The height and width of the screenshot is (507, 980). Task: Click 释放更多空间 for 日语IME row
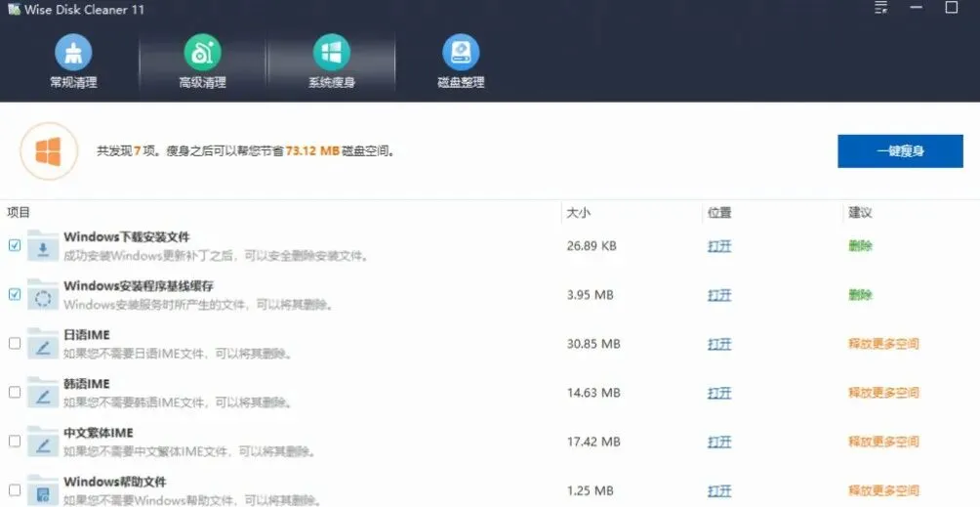point(883,343)
